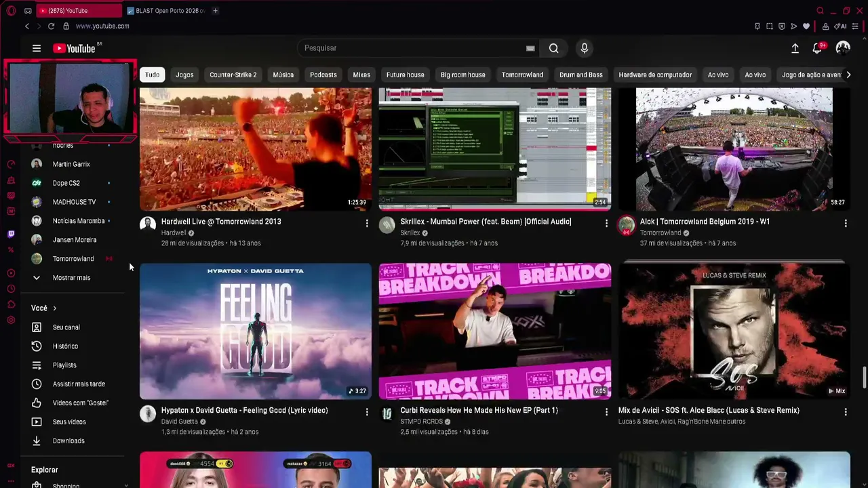Open the browser AI assistant

click(841, 26)
